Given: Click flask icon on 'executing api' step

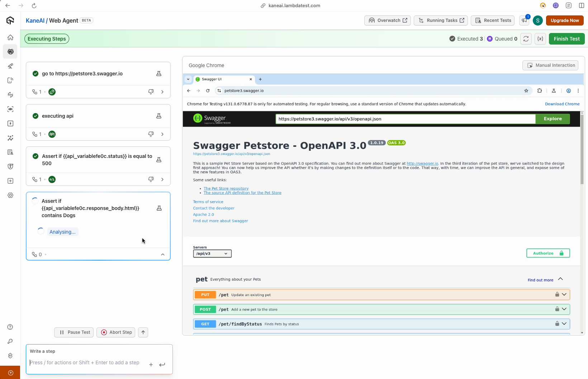Looking at the screenshot, I should tap(158, 116).
